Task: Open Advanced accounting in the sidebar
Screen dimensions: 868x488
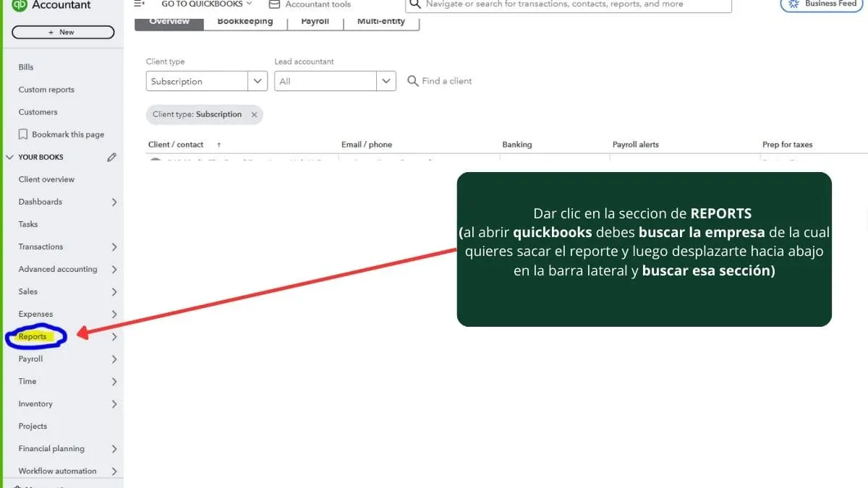Action: (x=58, y=269)
